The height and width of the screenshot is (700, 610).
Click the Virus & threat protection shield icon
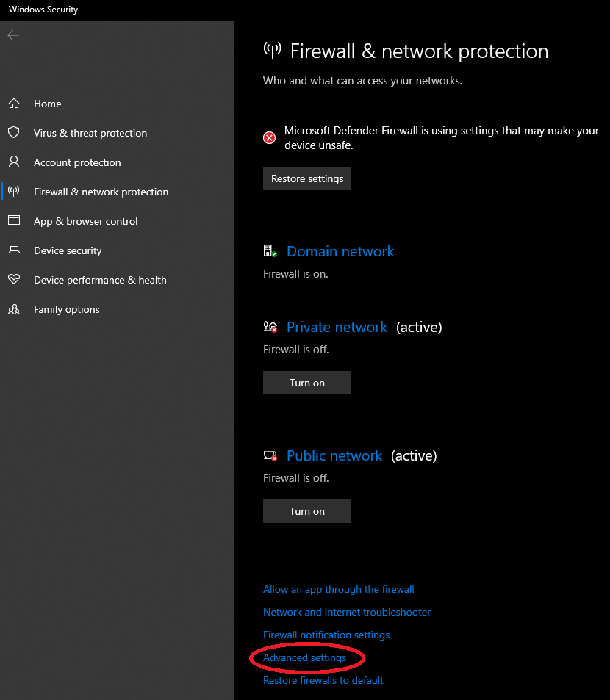[14, 133]
